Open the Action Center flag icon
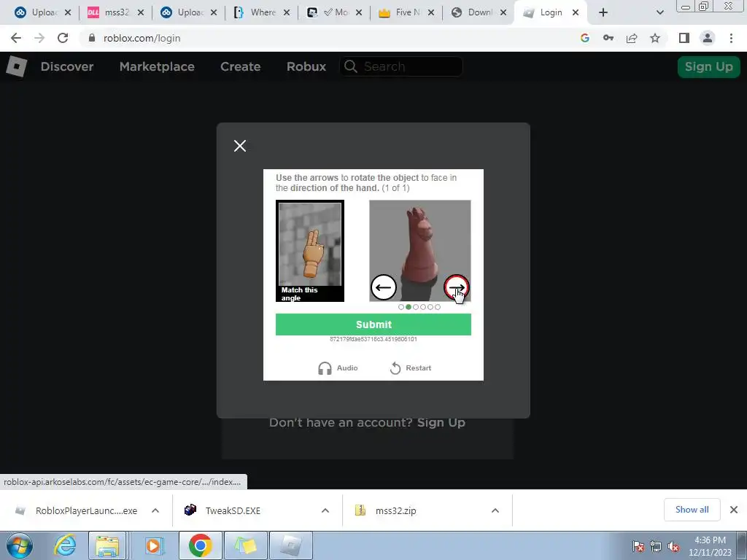This screenshot has height=560, width=747. click(638, 546)
